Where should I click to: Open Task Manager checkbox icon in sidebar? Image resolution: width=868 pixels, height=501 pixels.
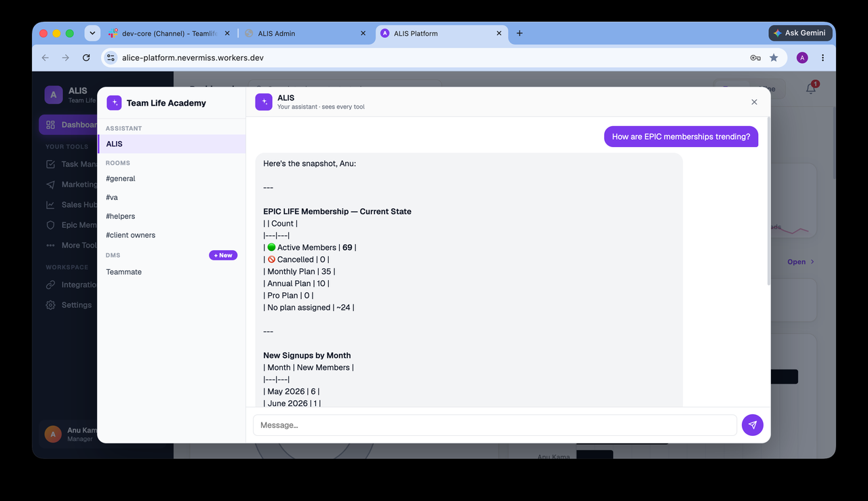tap(51, 164)
